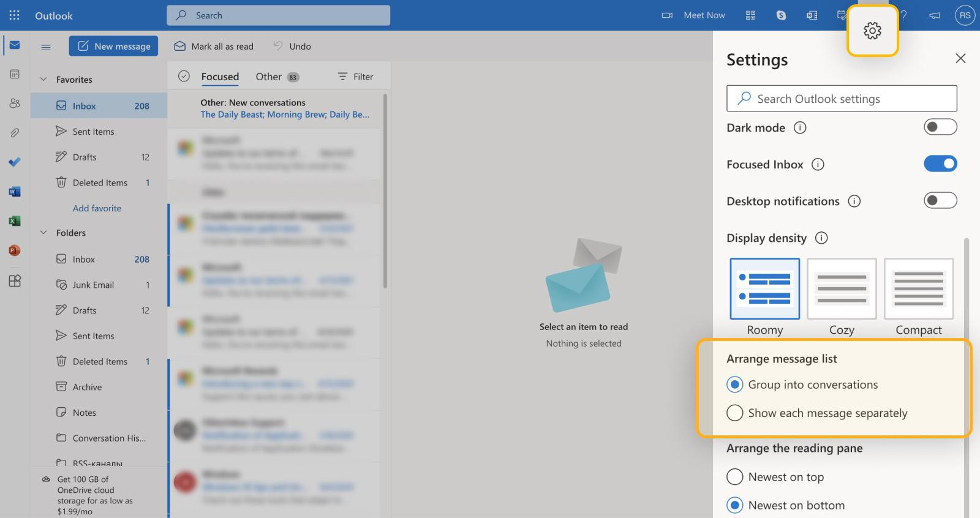Click the message list scrollbar
The image size is (980, 518).
[x=385, y=190]
